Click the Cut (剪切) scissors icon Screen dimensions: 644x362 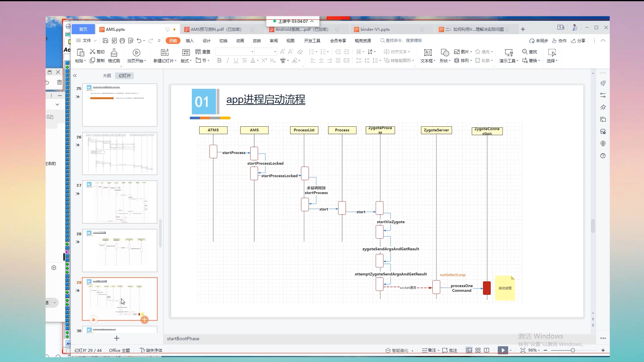click(93, 52)
